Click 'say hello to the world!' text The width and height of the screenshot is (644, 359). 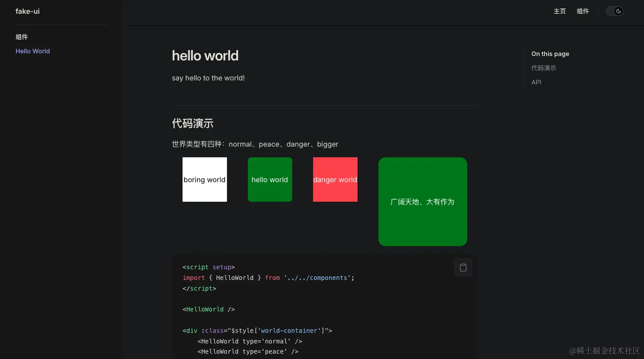coord(208,78)
